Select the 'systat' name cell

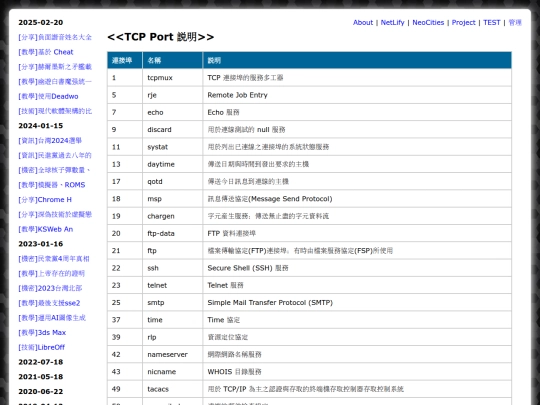pyautogui.click(x=173, y=147)
